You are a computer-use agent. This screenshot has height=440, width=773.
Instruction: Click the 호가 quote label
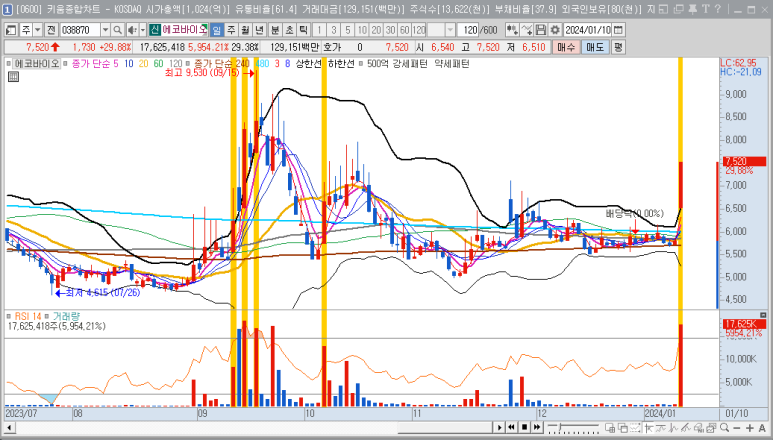(x=332, y=47)
